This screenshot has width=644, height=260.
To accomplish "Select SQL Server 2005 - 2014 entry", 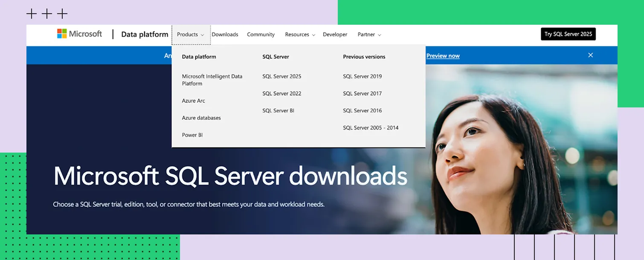I will click(x=370, y=127).
